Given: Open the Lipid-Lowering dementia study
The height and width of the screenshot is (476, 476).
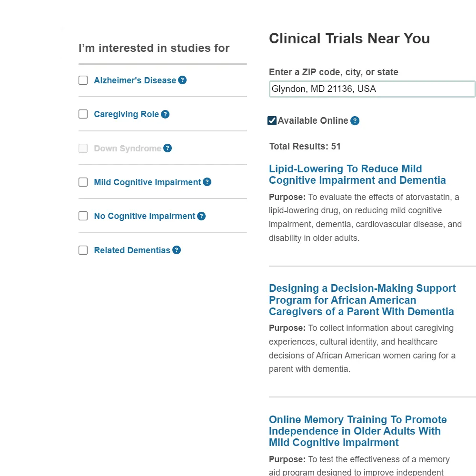Looking at the screenshot, I should coord(357,174).
